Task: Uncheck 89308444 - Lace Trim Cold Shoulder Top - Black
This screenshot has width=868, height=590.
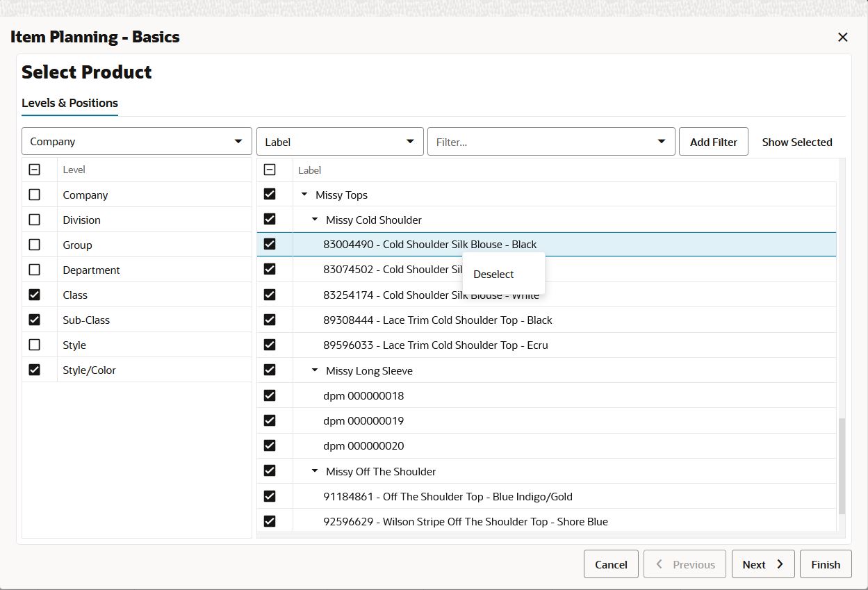Action: [x=270, y=319]
